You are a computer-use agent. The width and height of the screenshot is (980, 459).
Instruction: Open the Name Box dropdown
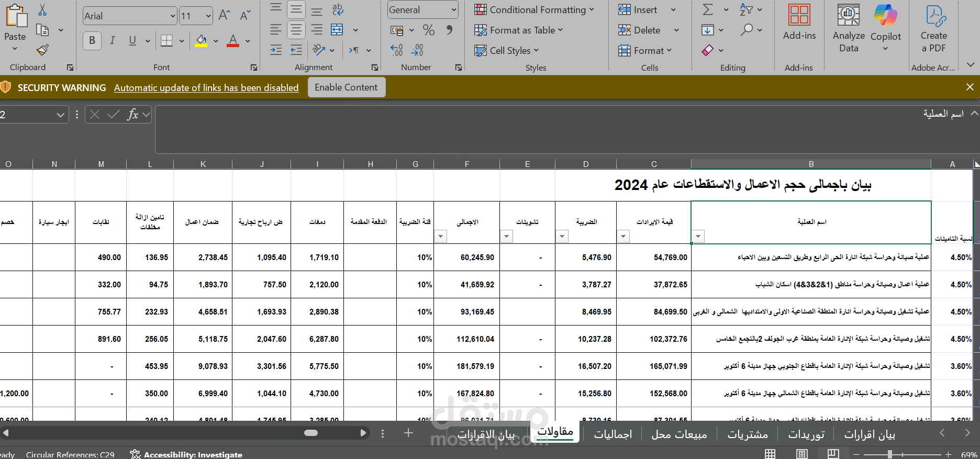(61, 115)
